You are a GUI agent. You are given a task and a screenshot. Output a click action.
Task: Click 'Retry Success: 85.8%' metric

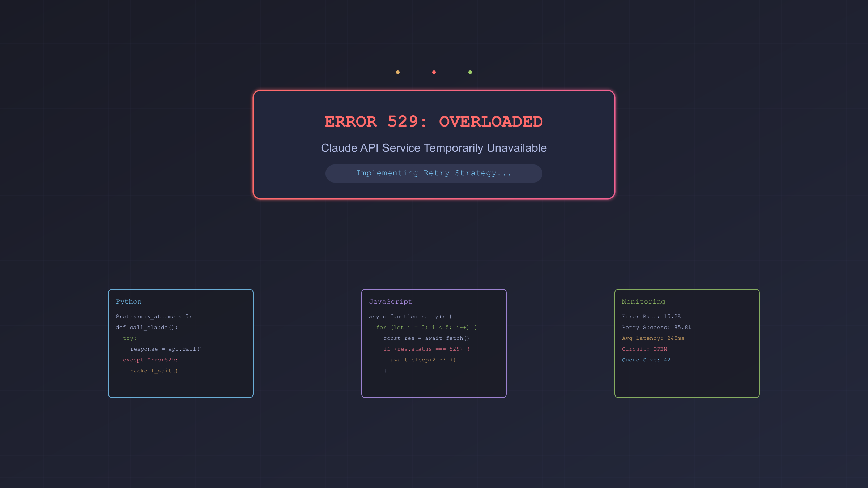656,328
